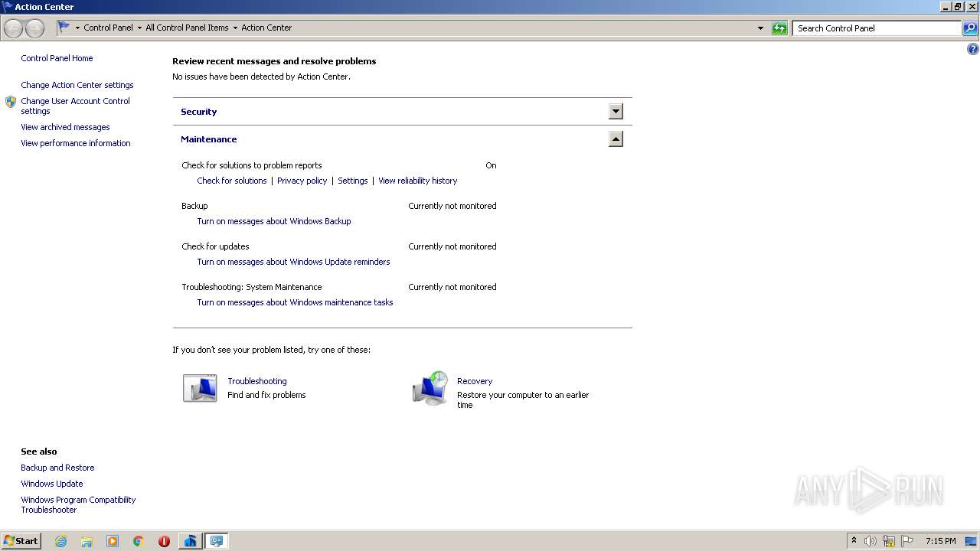Click the network tray icon
This screenshot has height=551, width=980.
[x=889, y=541]
